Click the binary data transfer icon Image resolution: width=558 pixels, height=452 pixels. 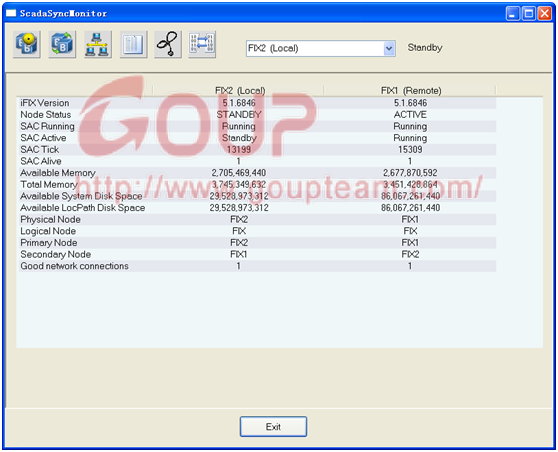[202, 44]
